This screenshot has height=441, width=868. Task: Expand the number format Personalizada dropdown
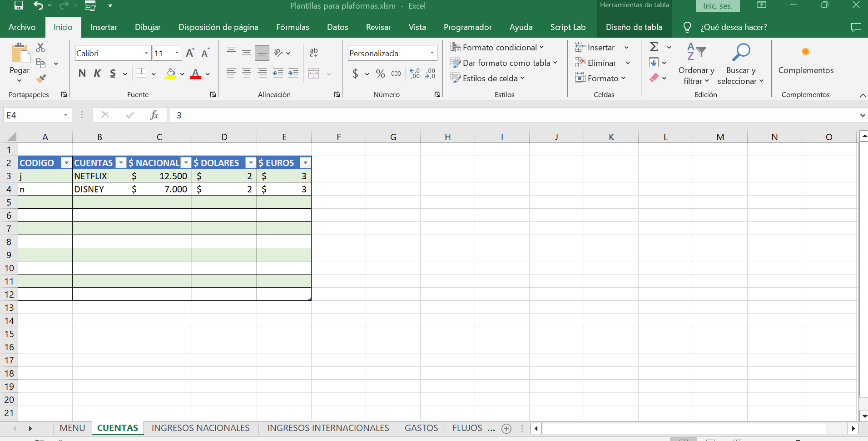point(432,53)
